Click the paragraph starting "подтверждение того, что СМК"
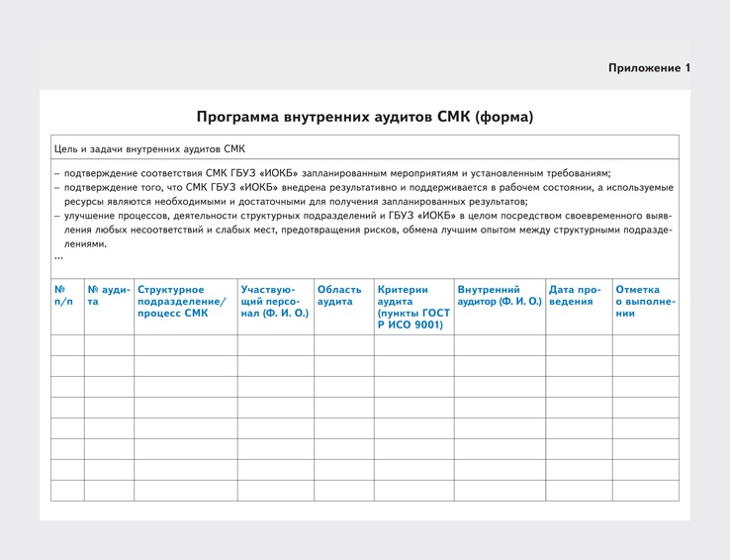 [364, 194]
